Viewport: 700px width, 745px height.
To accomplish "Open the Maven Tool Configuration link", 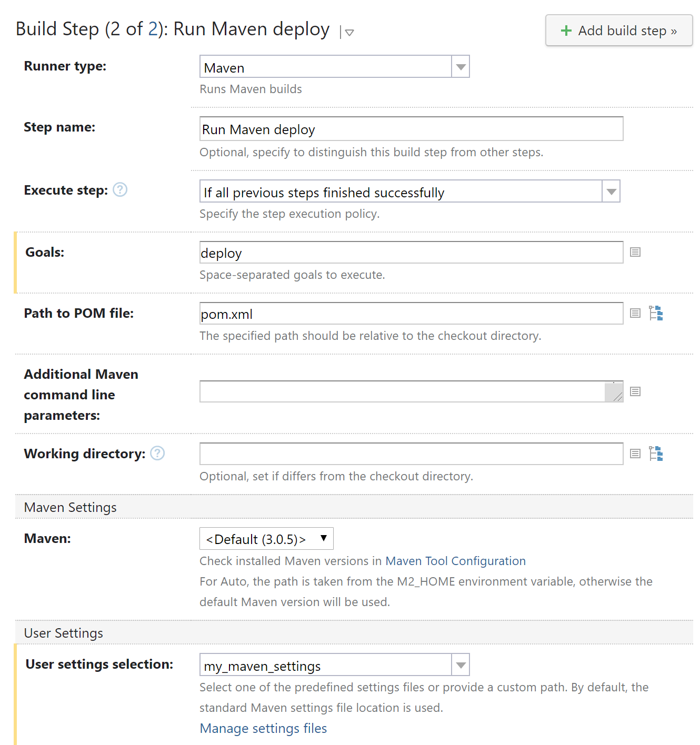I will tap(456, 561).
